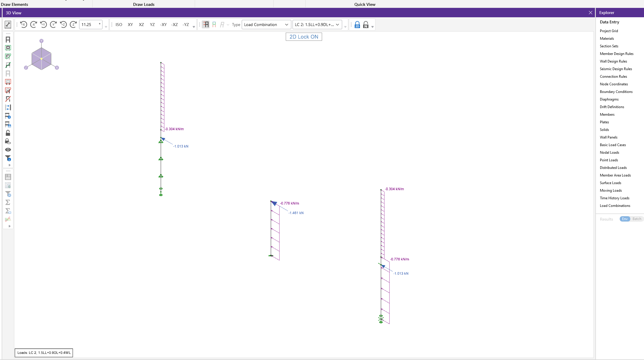Click the summation Σ icon on left toolbar
644x360 pixels.
(8, 202)
